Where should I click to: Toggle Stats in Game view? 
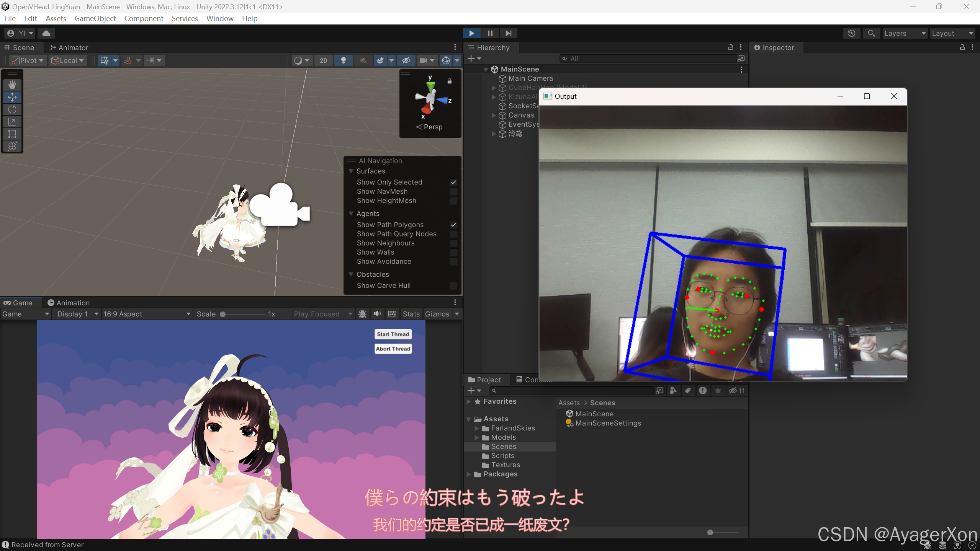tap(411, 314)
